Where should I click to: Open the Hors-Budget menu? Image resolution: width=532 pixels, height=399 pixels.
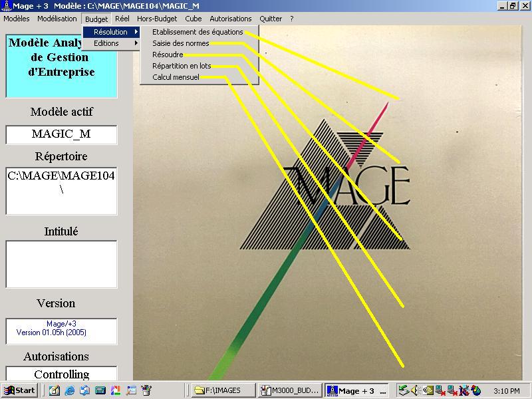157,19
